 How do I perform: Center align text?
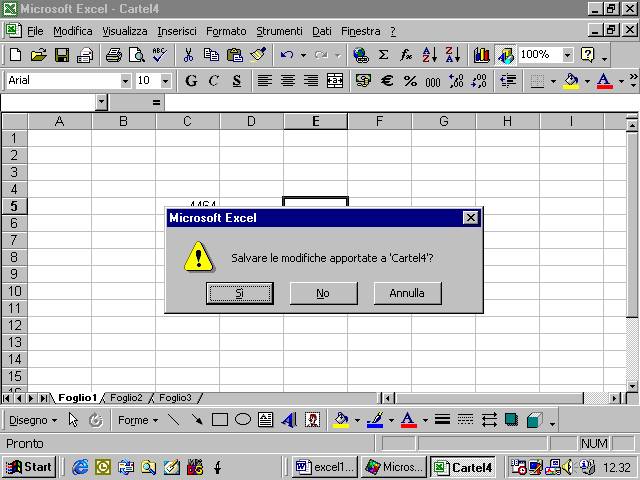pyautogui.click(x=288, y=80)
